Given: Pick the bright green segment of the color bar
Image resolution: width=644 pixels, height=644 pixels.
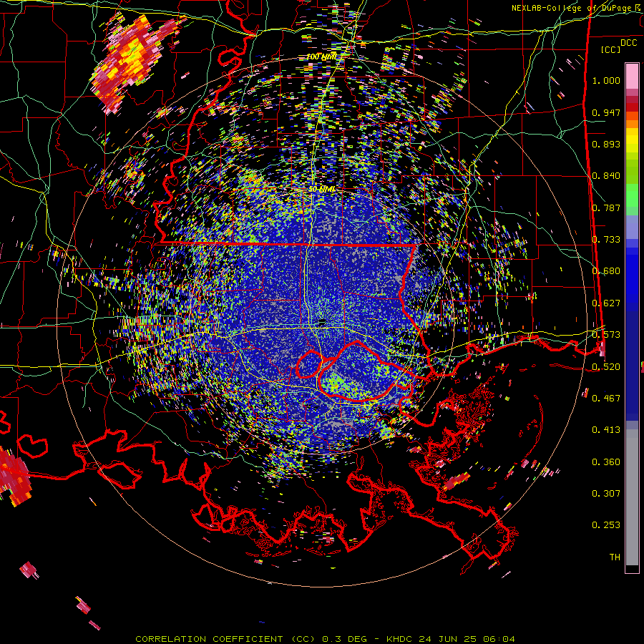Looking at the screenshot, I should click(632, 195).
